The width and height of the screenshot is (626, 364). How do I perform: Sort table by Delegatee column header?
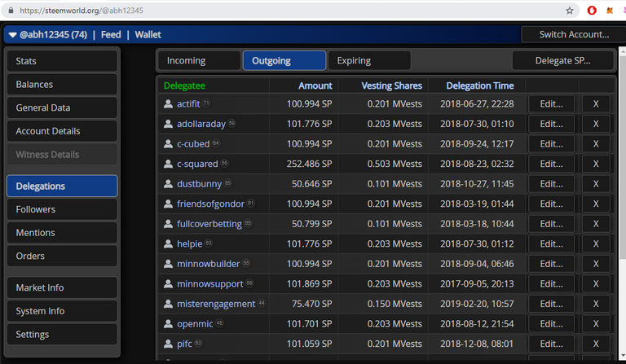[x=184, y=86]
